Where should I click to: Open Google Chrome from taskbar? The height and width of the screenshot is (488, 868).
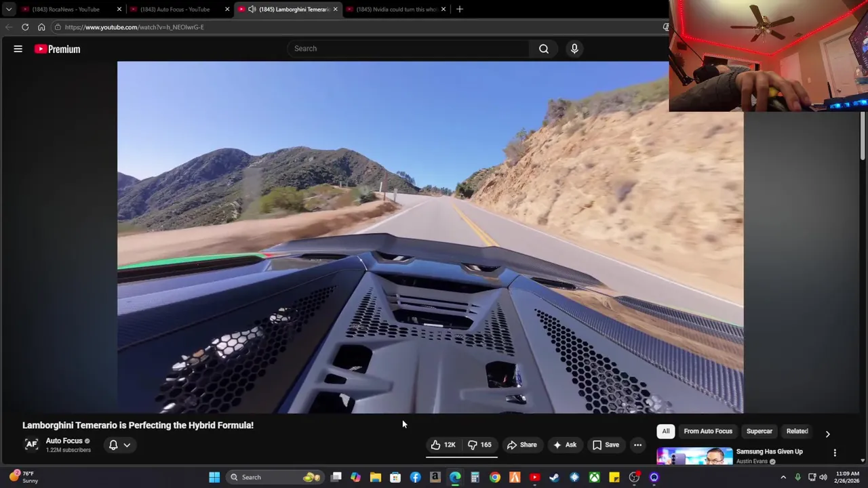[495, 477]
